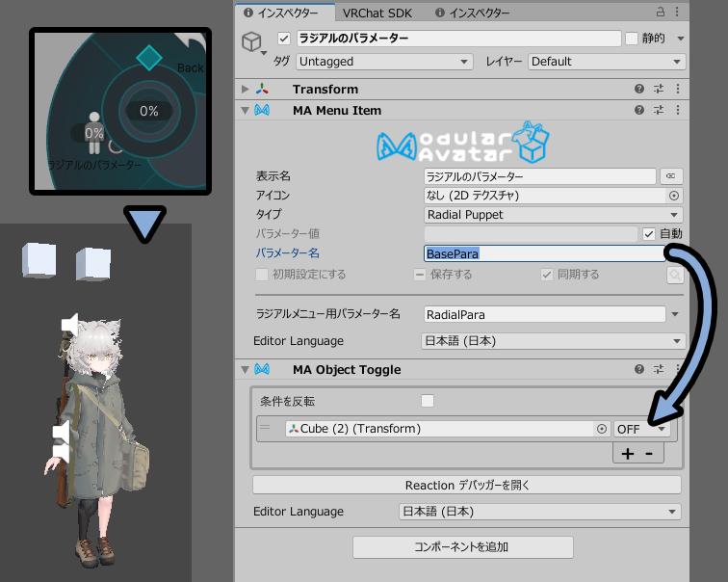
Task: Click the GameObject cube icon
Action: [251, 41]
